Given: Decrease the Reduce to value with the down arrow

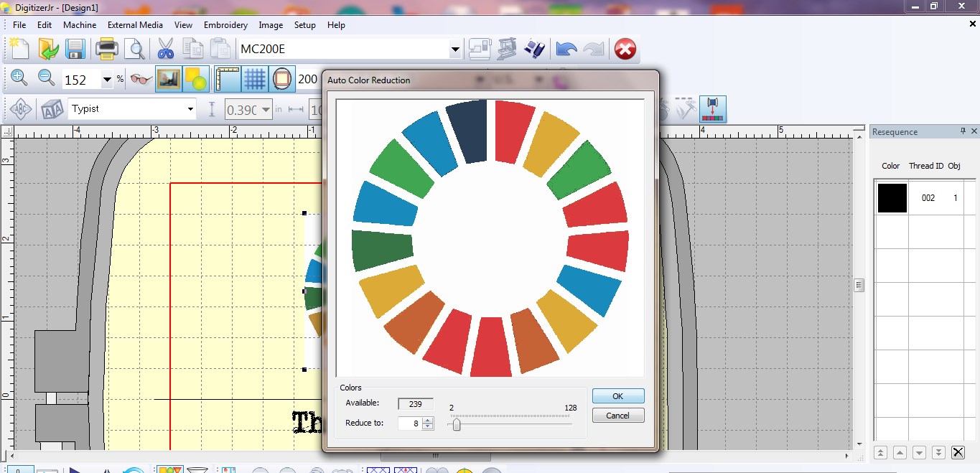Looking at the screenshot, I should click(x=428, y=426).
